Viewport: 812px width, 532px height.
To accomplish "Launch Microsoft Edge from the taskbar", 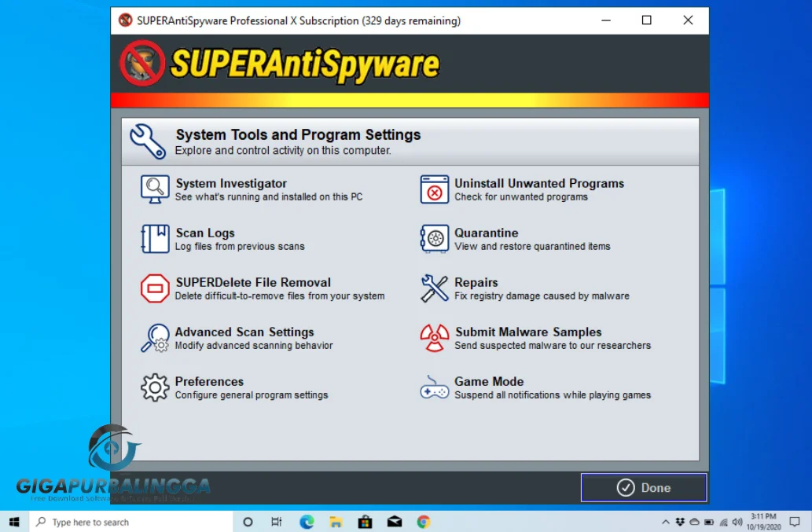I will [307, 522].
